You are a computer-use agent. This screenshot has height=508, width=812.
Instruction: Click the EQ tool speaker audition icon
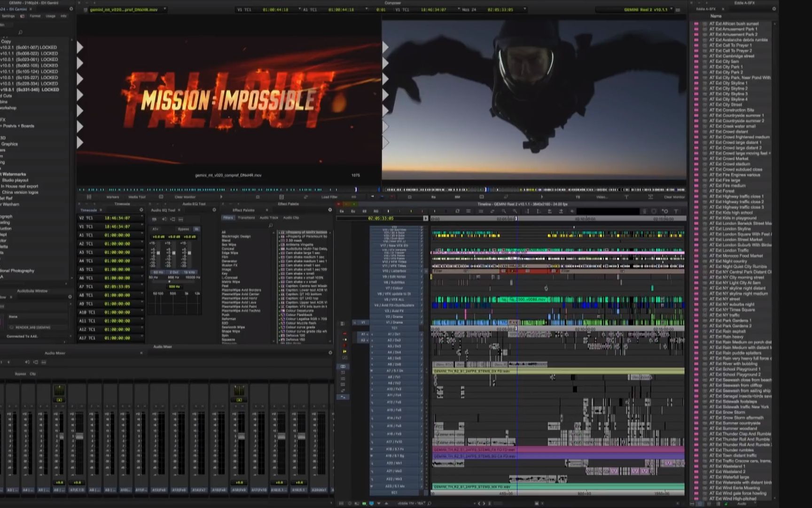(x=164, y=219)
